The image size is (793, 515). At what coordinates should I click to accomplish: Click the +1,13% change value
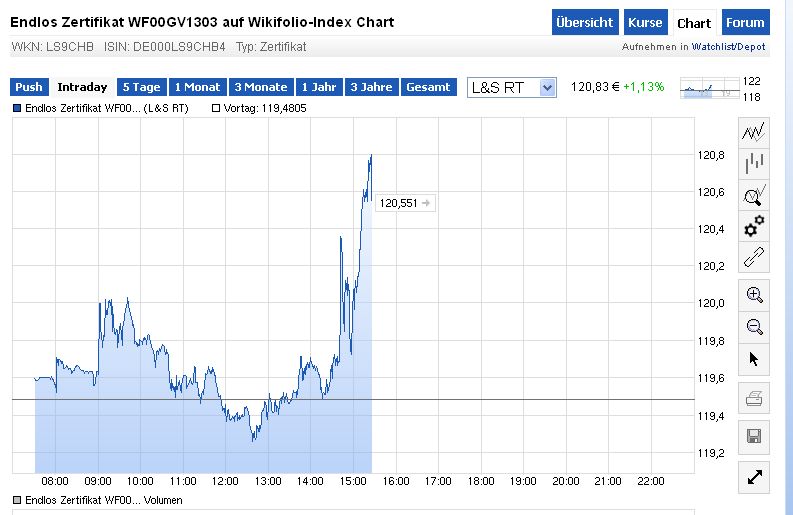(x=643, y=87)
